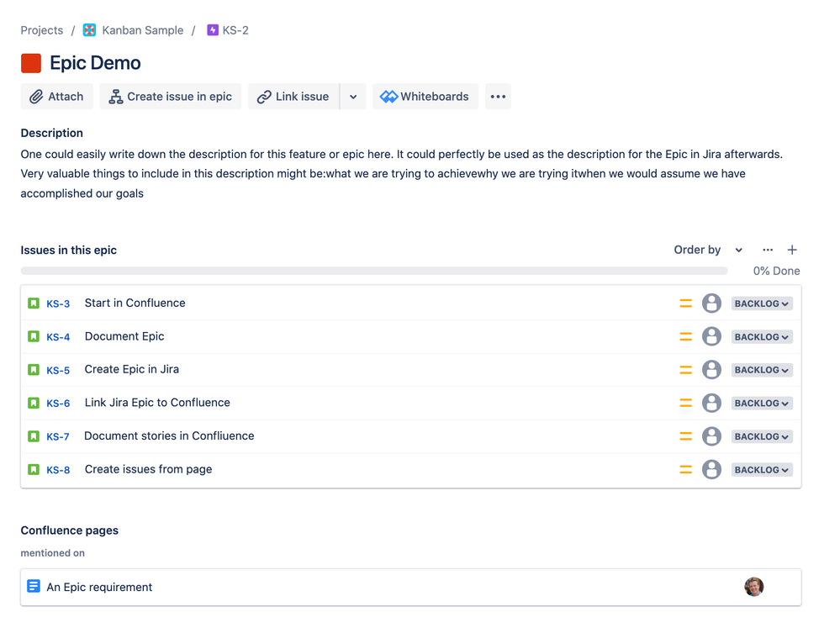Click the epic progress bar

pos(374,272)
